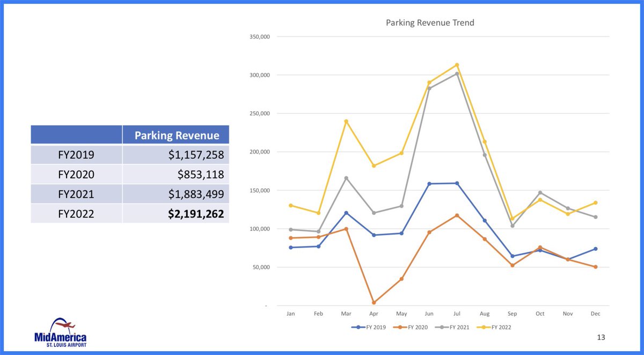Viewport: 644px width, 355px height.
Task: Click the 50,000 y-axis label
Action: (x=261, y=267)
